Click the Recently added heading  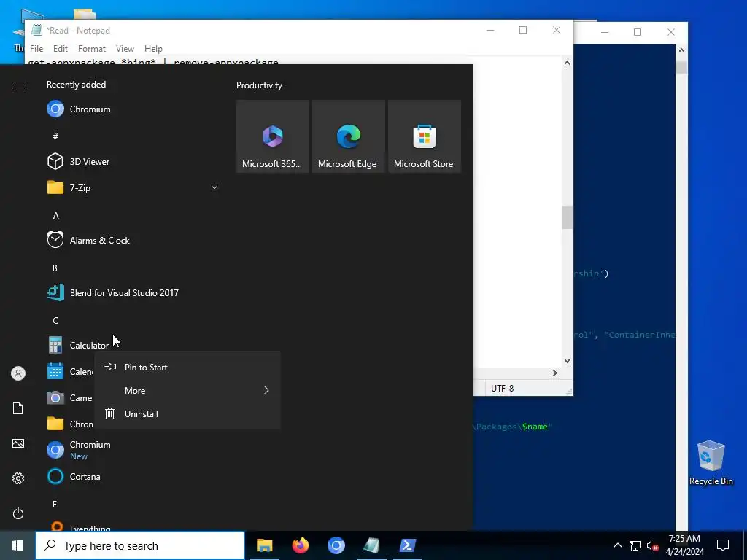[76, 85]
